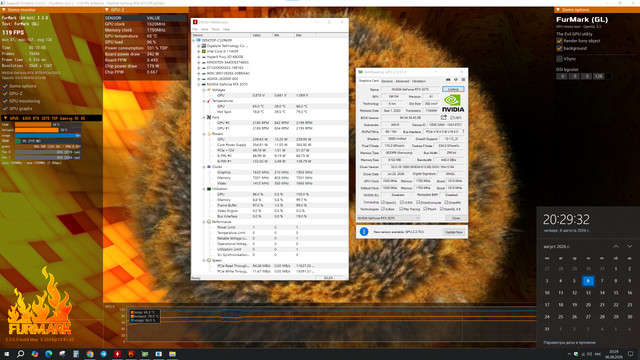Switch to Sensors tab in GPU-Z

387,81
